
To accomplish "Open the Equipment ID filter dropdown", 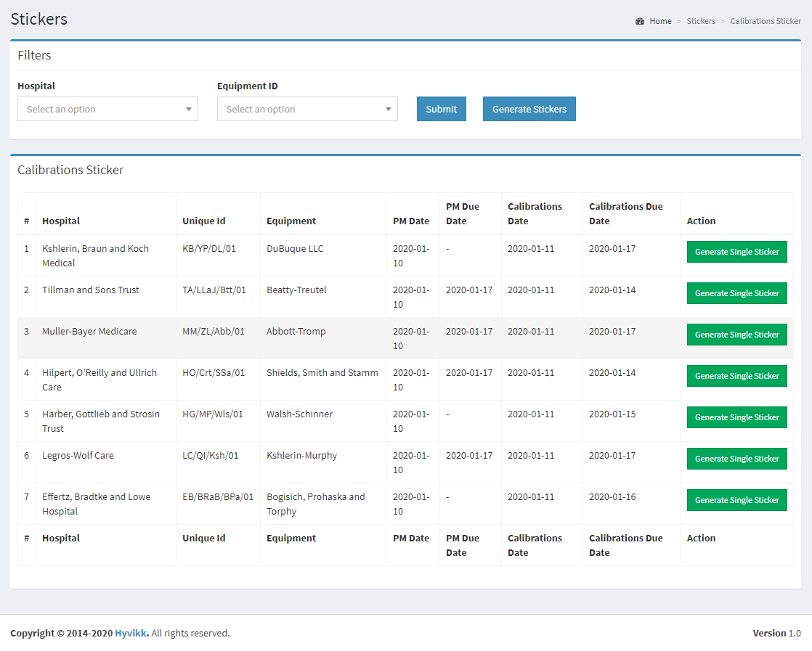I will coord(307,109).
